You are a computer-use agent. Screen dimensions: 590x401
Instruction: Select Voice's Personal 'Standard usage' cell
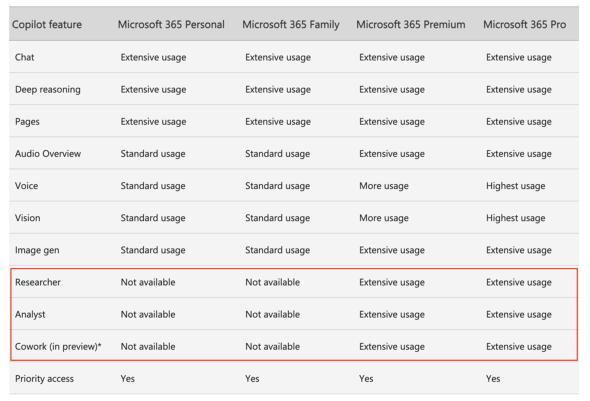[153, 186]
